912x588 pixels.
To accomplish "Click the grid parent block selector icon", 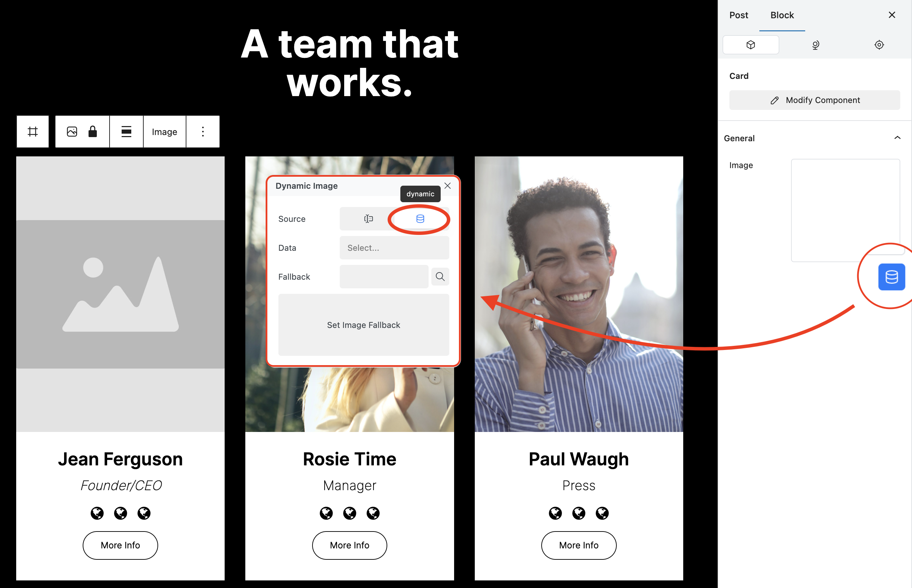I will (33, 132).
